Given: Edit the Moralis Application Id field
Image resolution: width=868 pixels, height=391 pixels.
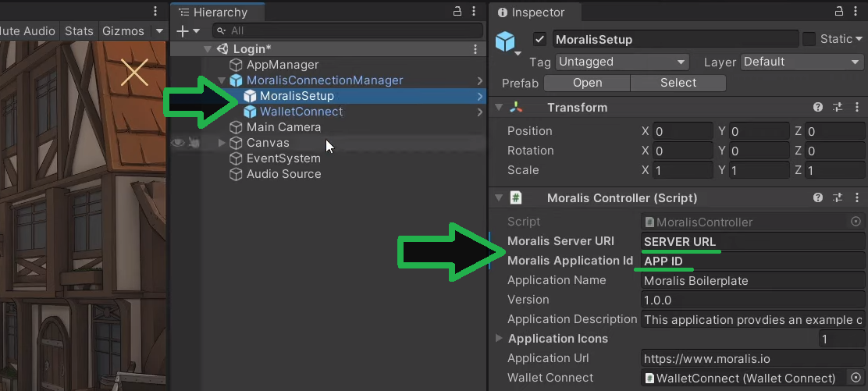Looking at the screenshot, I should [x=752, y=261].
